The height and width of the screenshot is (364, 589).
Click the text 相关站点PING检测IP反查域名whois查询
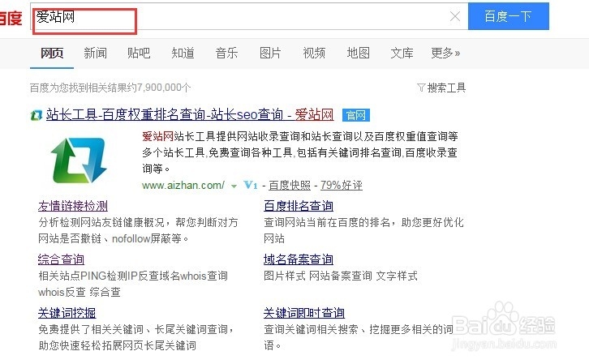(x=133, y=276)
